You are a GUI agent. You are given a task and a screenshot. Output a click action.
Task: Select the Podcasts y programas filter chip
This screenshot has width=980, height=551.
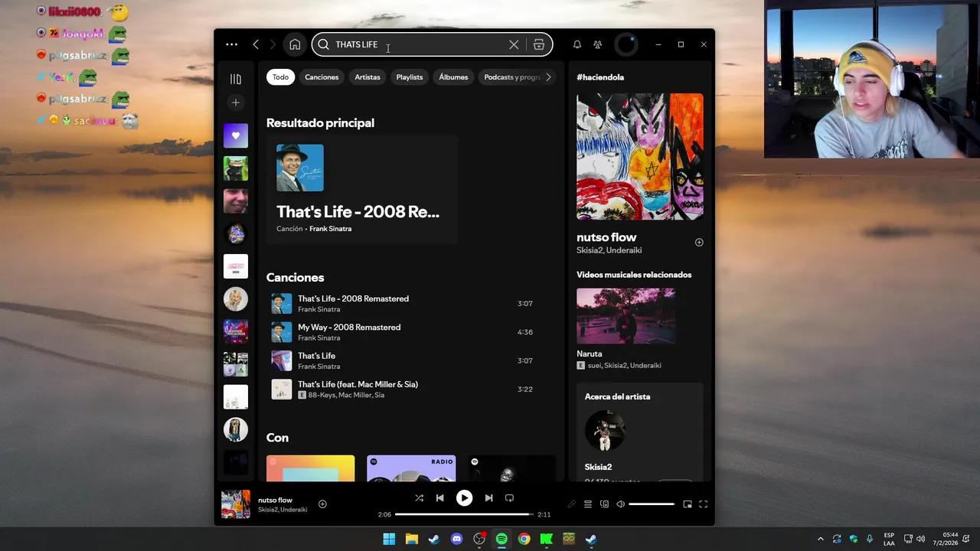(x=512, y=77)
